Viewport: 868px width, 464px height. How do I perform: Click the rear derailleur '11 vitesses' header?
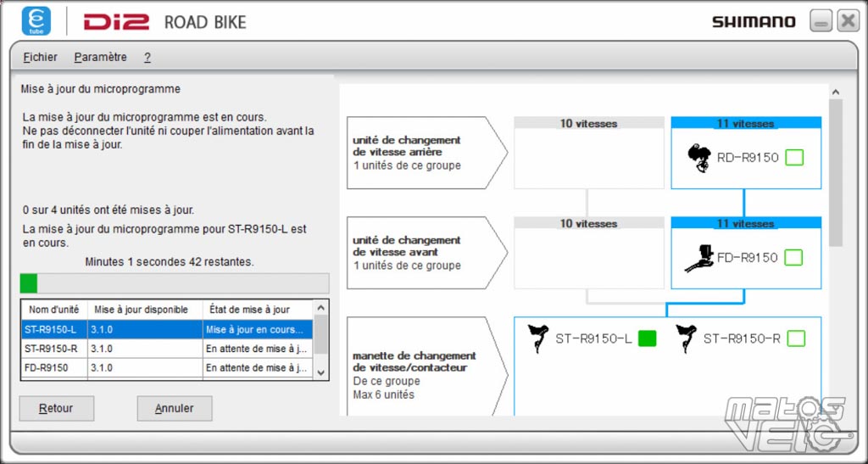[x=746, y=123]
